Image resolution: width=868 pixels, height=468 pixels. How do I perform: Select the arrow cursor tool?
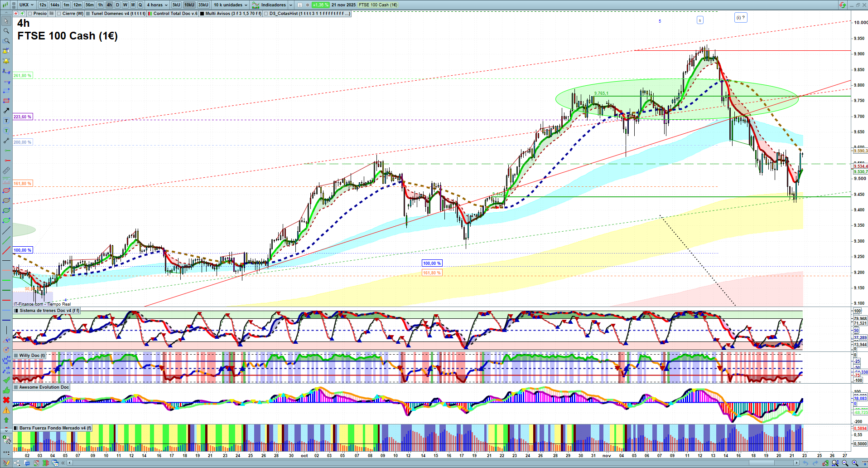pos(6,21)
